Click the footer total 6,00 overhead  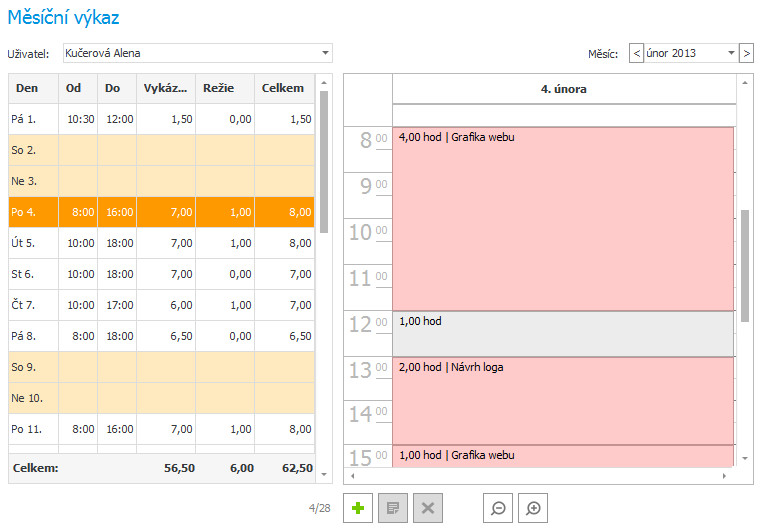tap(242, 468)
